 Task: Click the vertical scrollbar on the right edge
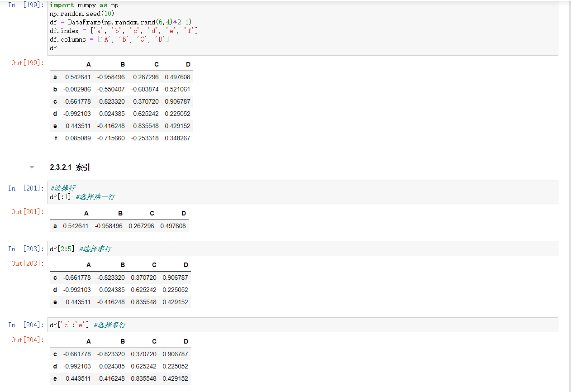(x=569, y=196)
